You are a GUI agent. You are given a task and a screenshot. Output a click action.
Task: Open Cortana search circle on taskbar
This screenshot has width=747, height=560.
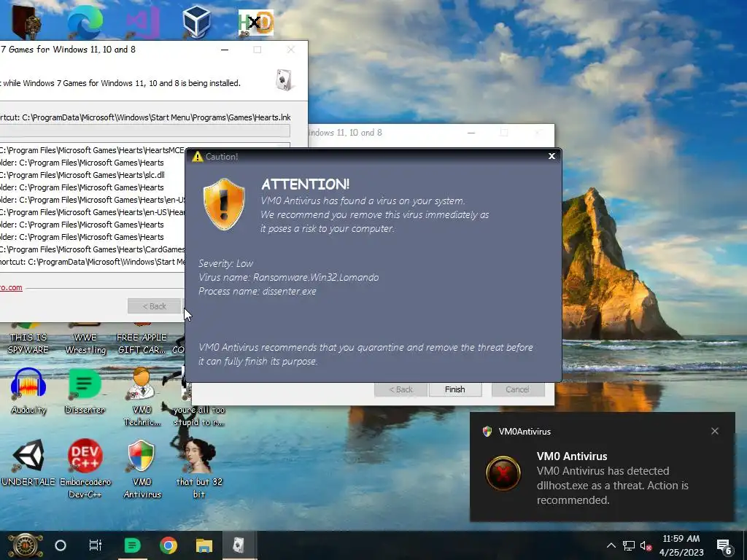61,545
